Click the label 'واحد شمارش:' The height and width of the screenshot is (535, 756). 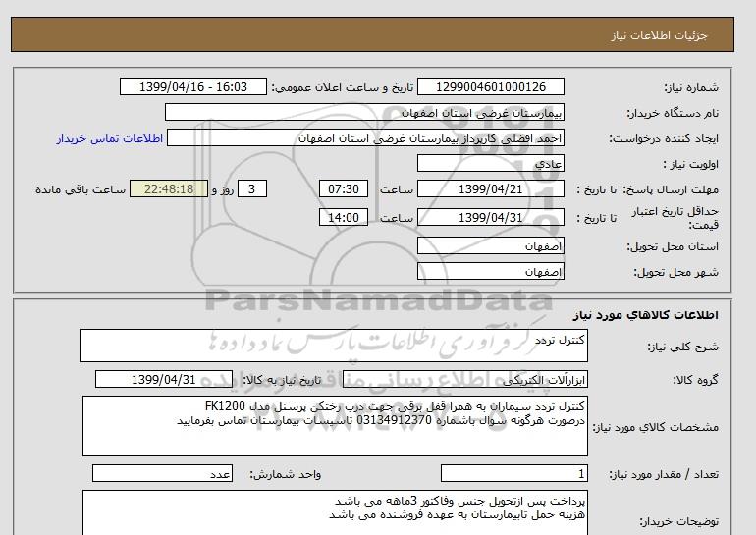(286, 474)
